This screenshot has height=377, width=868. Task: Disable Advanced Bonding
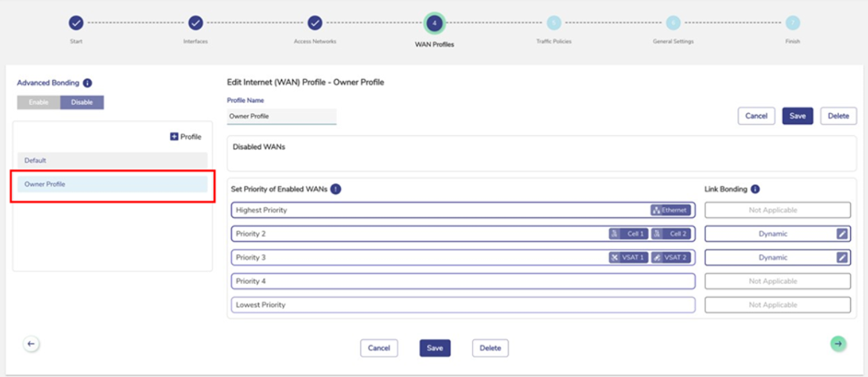[x=81, y=103]
